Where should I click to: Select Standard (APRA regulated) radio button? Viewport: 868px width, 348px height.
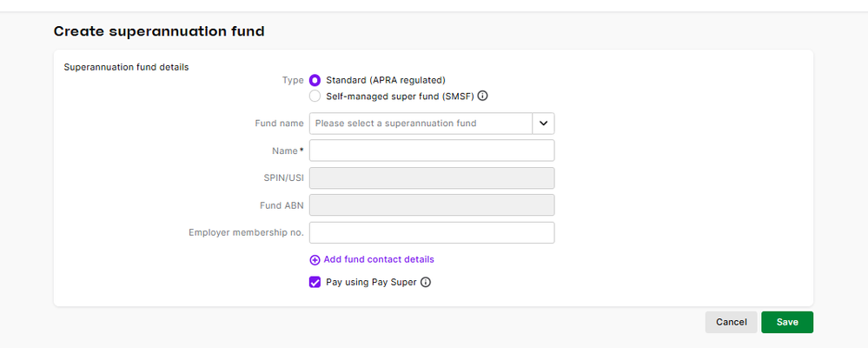pos(315,80)
